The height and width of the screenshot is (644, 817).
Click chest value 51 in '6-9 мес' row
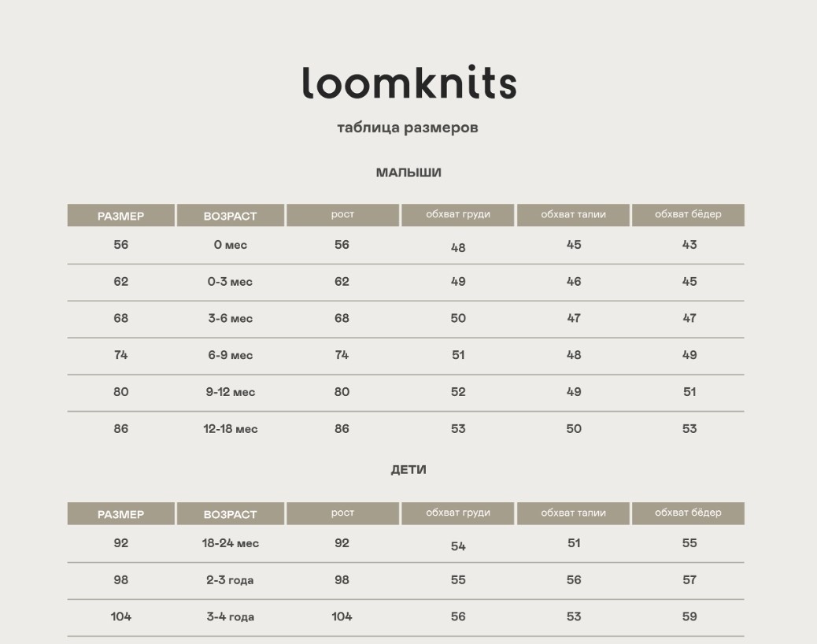[x=458, y=355]
